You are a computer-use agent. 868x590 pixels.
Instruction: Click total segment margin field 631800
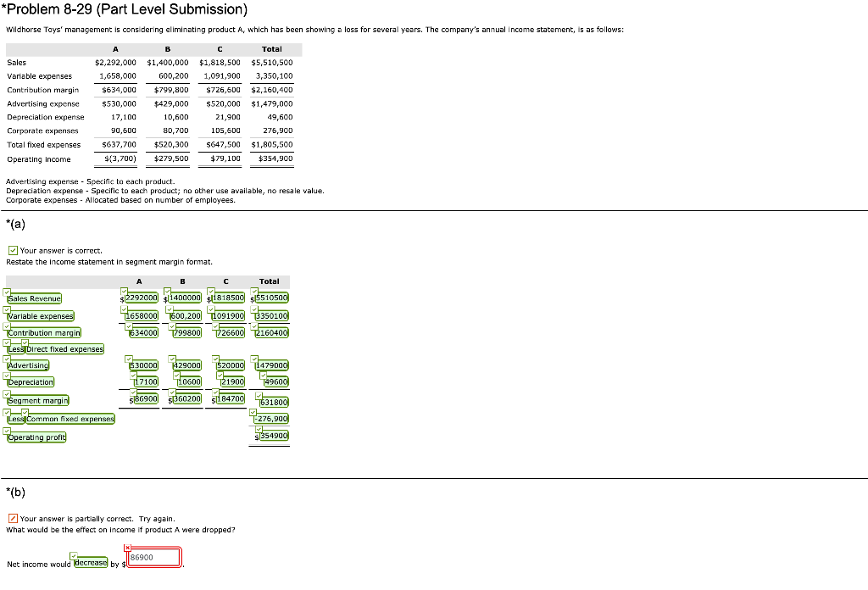(x=274, y=403)
